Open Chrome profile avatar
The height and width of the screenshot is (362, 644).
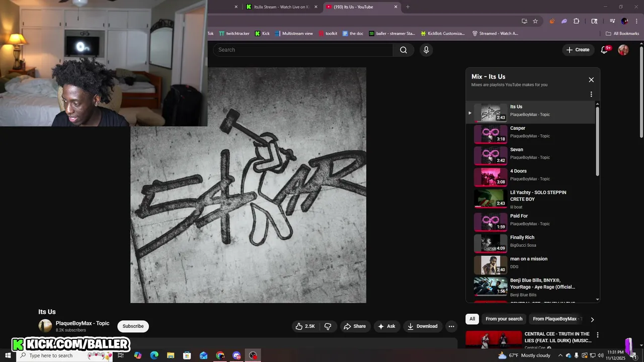pos(624,21)
